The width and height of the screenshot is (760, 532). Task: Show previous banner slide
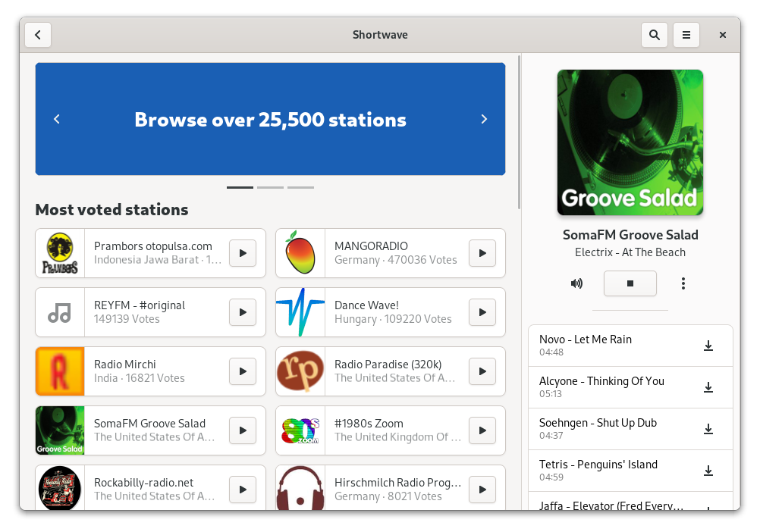pos(57,119)
